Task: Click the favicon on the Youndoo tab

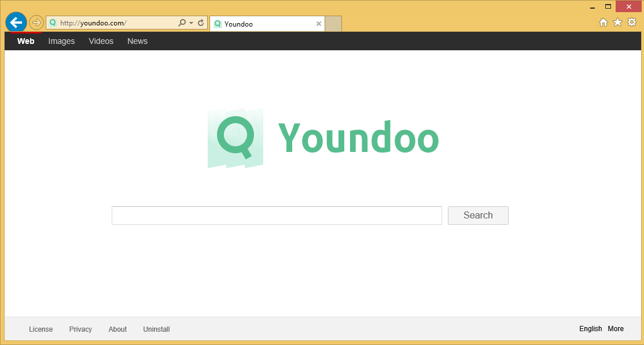Action: (x=218, y=24)
